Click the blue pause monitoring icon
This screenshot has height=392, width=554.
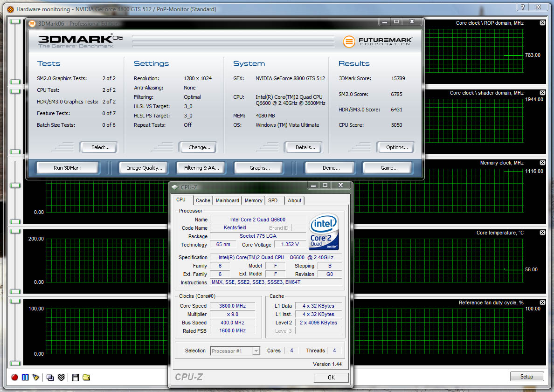pyautogui.click(x=25, y=378)
